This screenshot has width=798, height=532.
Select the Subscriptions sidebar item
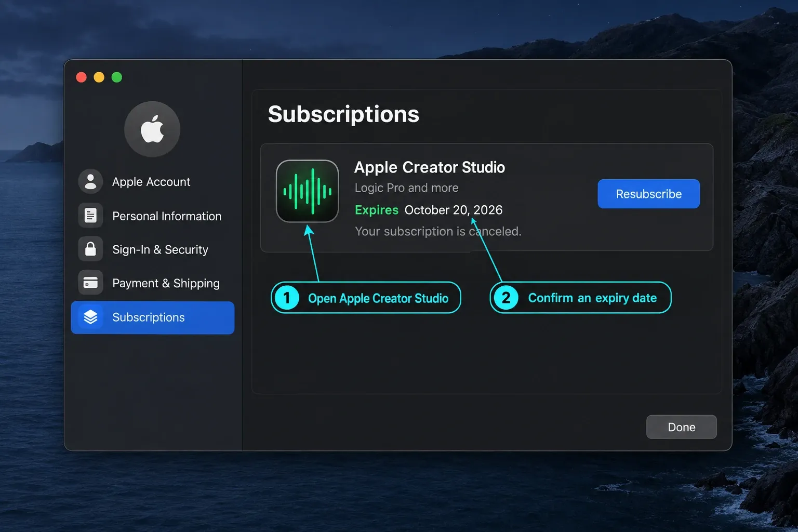tap(153, 317)
